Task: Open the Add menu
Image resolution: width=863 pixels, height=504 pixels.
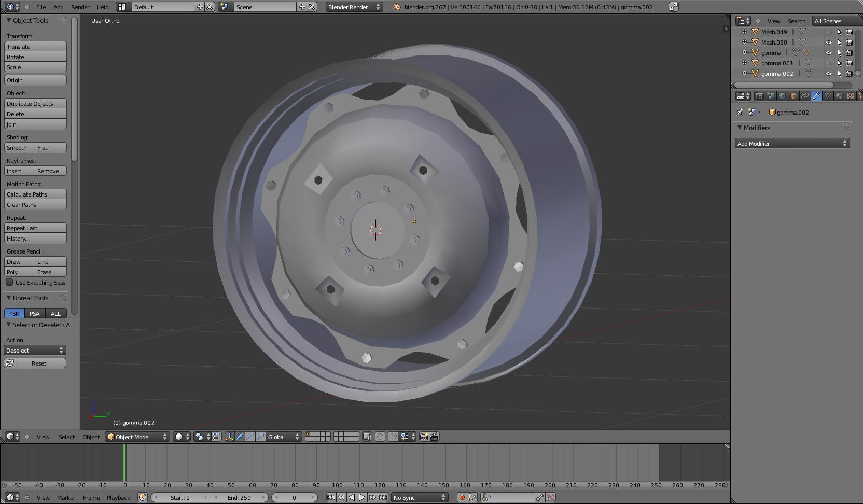Action: pyautogui.click(x=59, y=7)
